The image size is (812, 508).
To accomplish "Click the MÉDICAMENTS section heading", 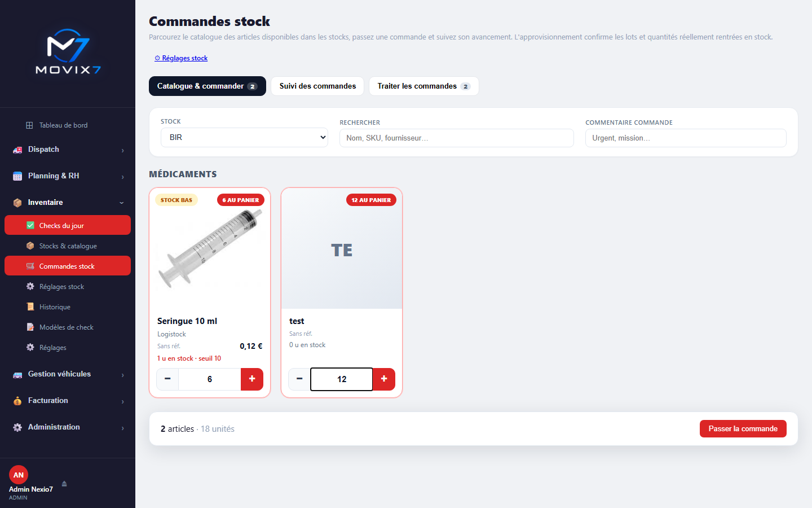I will tap(183, 174).
